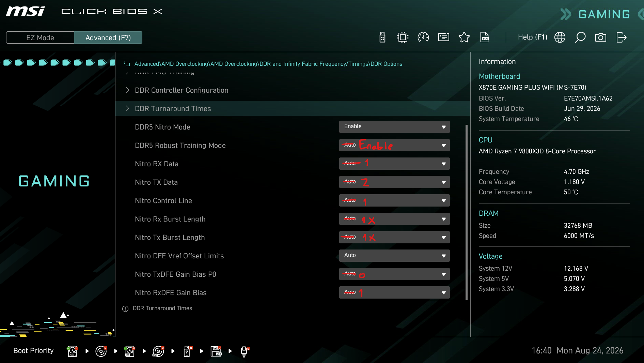Open the Nitro TX Data dropdown

[394, 182]
